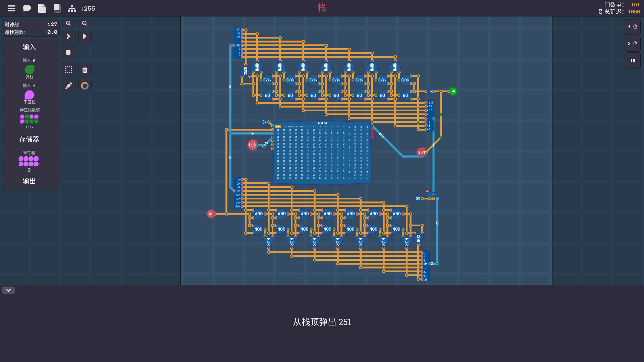Open the 1 位 component category

coord(633,27)
